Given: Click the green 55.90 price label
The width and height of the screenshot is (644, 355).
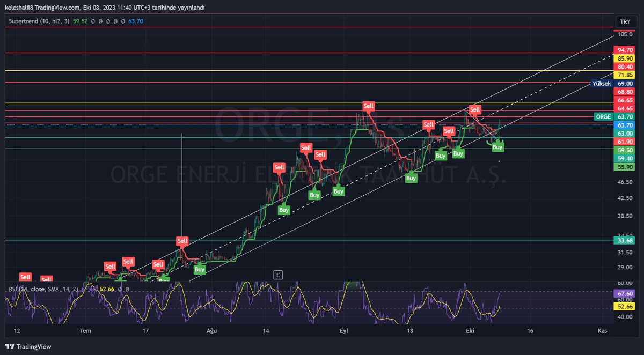Looking at the screenshot, I should click(625, 167).
